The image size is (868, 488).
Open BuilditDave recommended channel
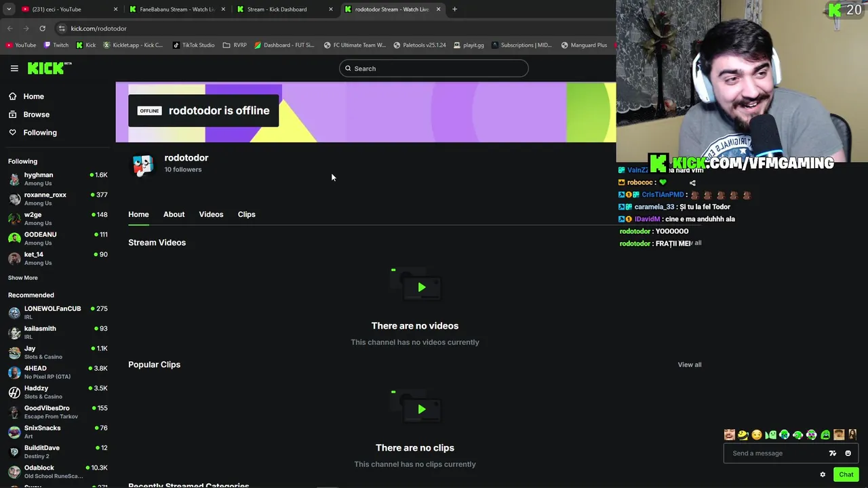point(58,451)
